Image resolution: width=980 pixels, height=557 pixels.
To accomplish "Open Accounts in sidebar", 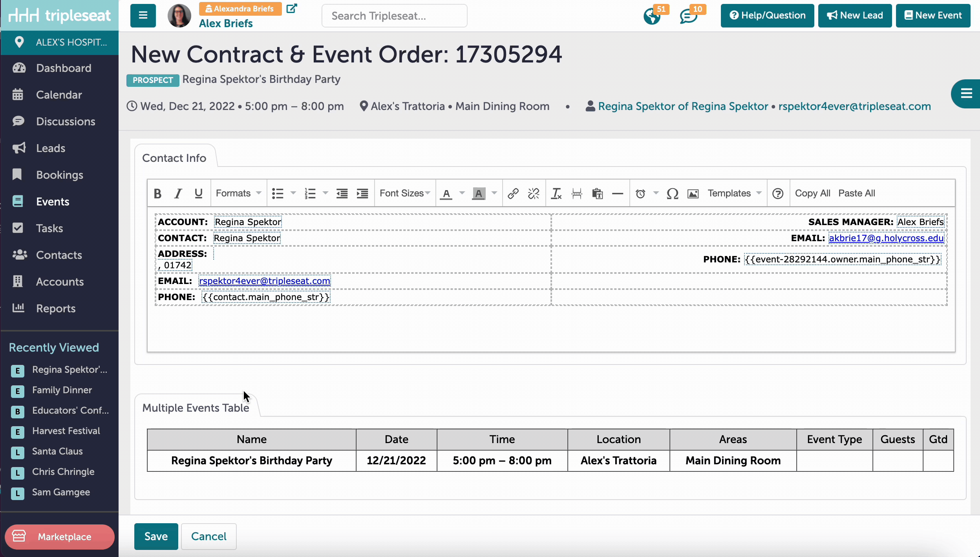I will pyautogui.click(x=60, y=282).
